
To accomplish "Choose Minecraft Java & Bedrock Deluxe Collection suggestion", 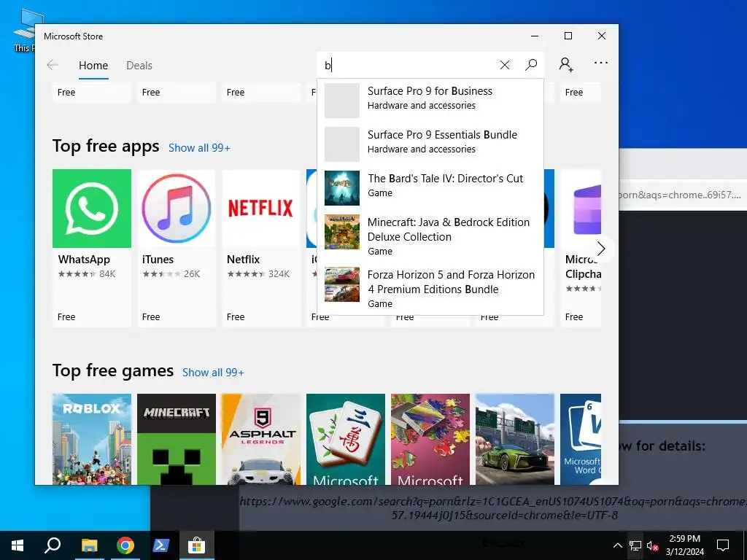I will point(430,236).
